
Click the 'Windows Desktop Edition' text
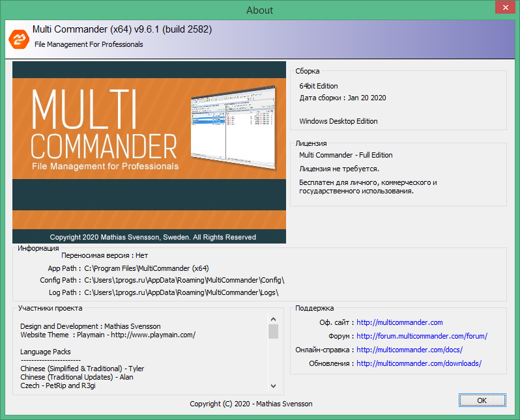pos(338,121)
